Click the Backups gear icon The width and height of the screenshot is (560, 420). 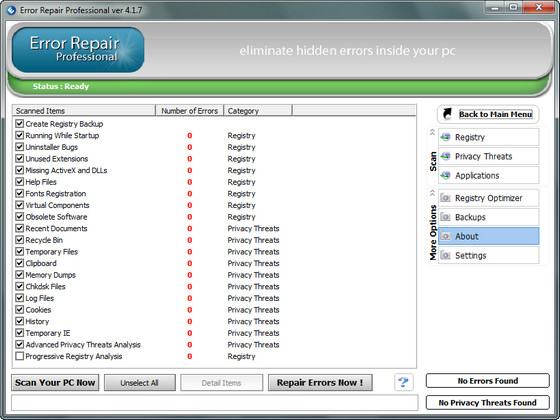(x=445, y=217)
